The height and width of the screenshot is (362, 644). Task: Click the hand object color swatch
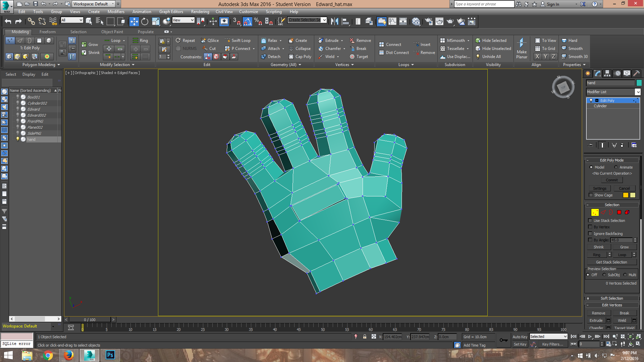[639, 83]
